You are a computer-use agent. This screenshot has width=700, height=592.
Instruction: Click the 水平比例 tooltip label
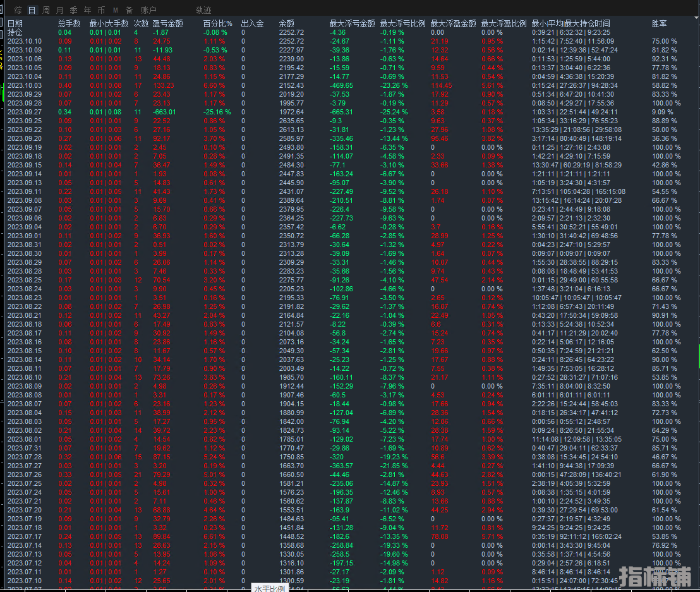click(270, 588)
